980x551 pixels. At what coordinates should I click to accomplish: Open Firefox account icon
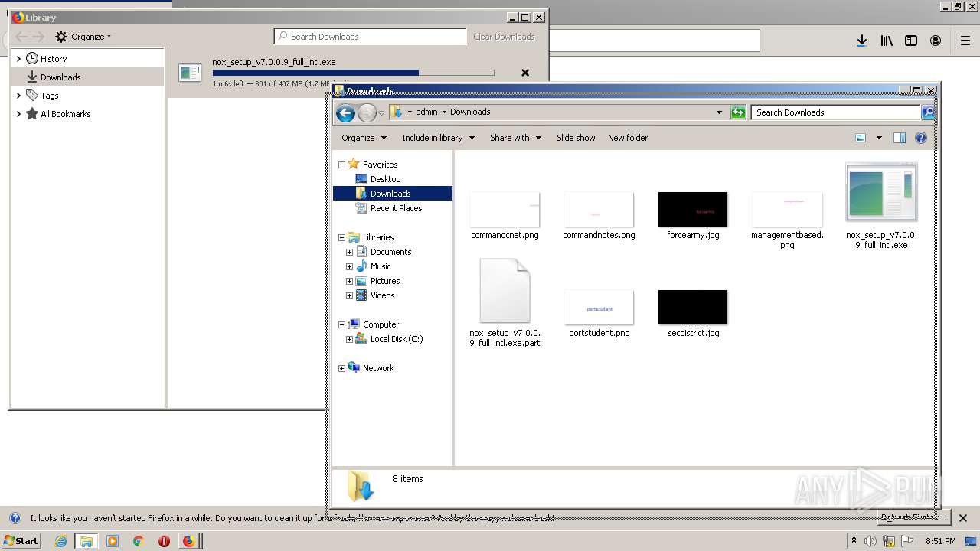(x=936, y=41)
